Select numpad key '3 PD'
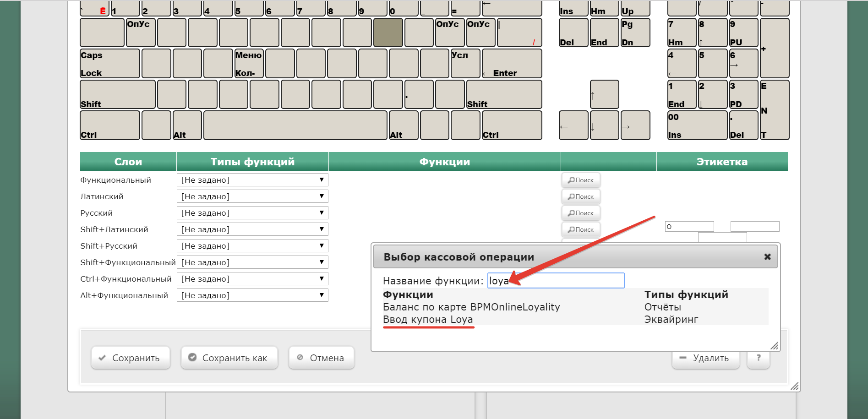The width and height of the screenshot is (868, 419). click(744, 94)
